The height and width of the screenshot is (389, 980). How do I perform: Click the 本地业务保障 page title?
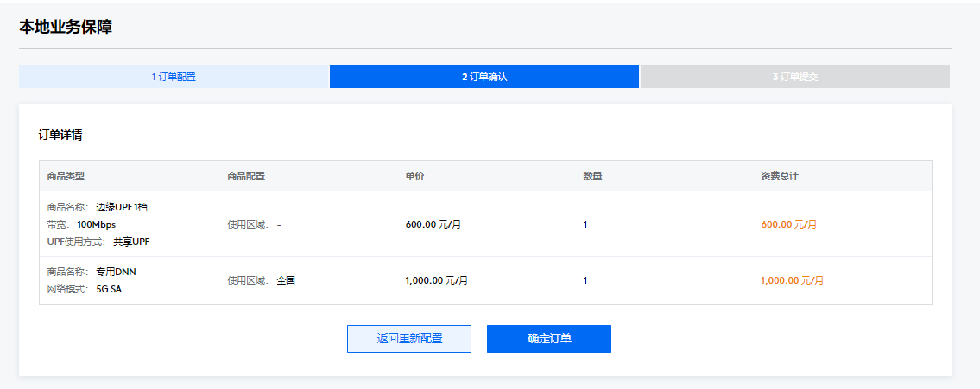pyautogui.click(x=66, y=27)
